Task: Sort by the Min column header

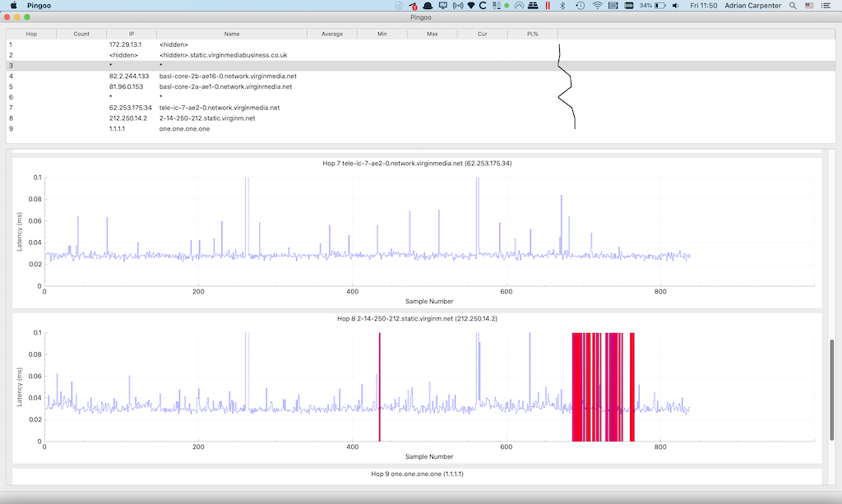Action: [382, 34]
